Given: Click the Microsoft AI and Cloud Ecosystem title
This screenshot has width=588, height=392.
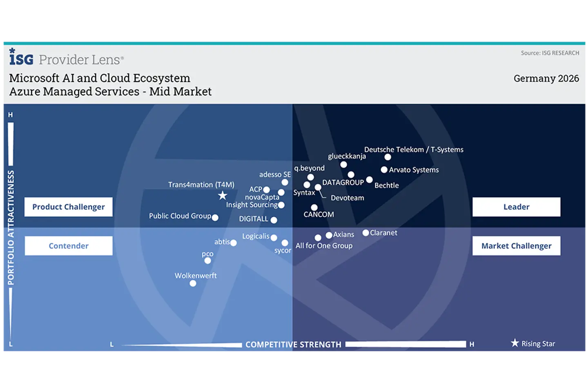Looking at the screenshot, I should coord(100,78).
